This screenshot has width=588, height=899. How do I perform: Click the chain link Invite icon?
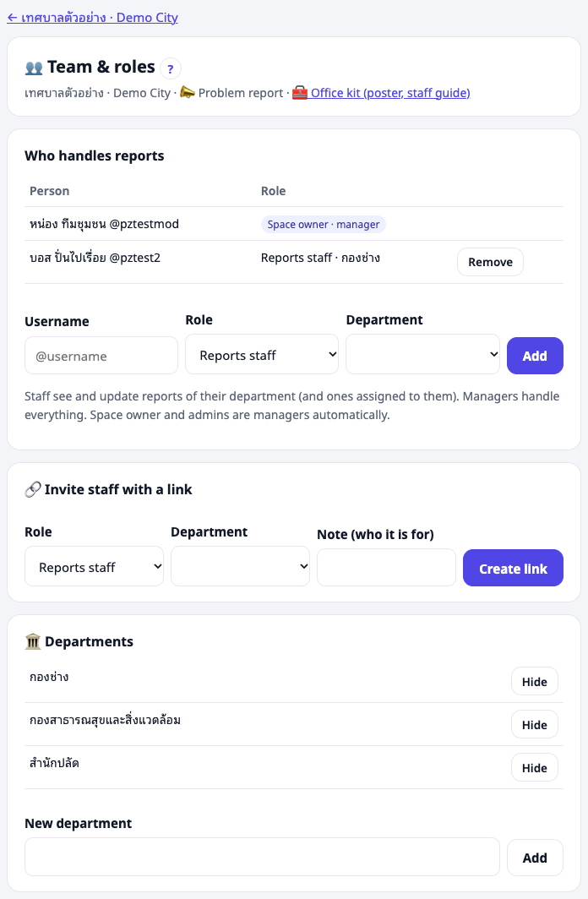coord(33,489)
